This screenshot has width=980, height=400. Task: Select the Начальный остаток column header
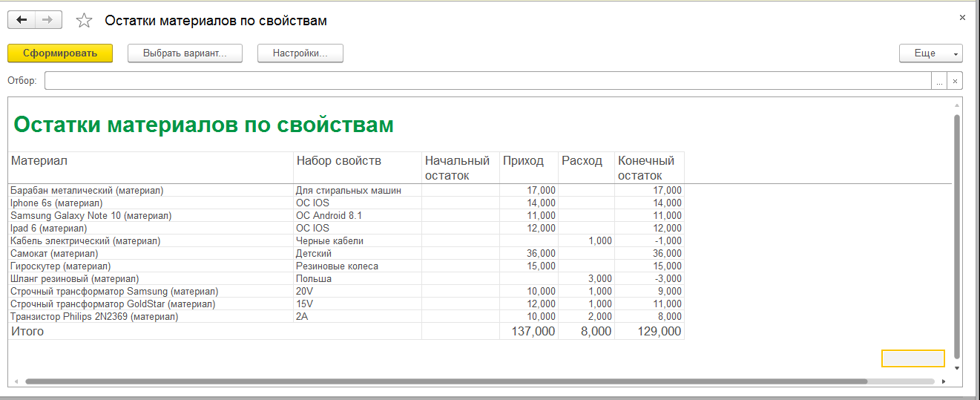tap(461, 168)
